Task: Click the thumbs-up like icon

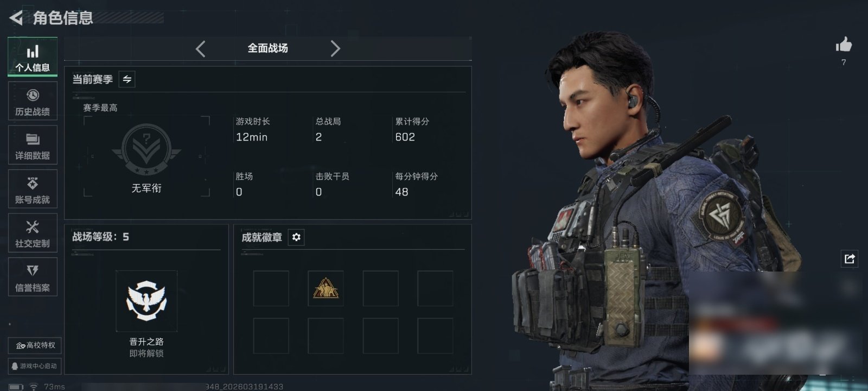Action: [x=844, y=45]
